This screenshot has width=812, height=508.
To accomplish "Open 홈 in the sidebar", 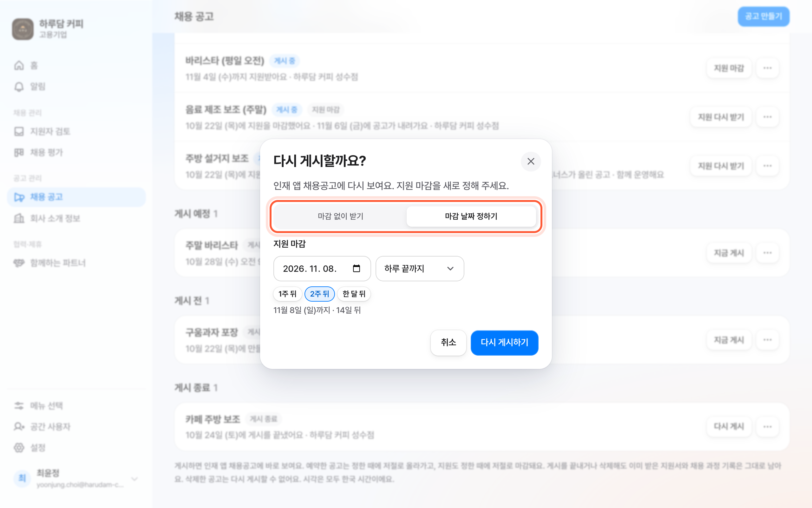I will coord(76,65).
